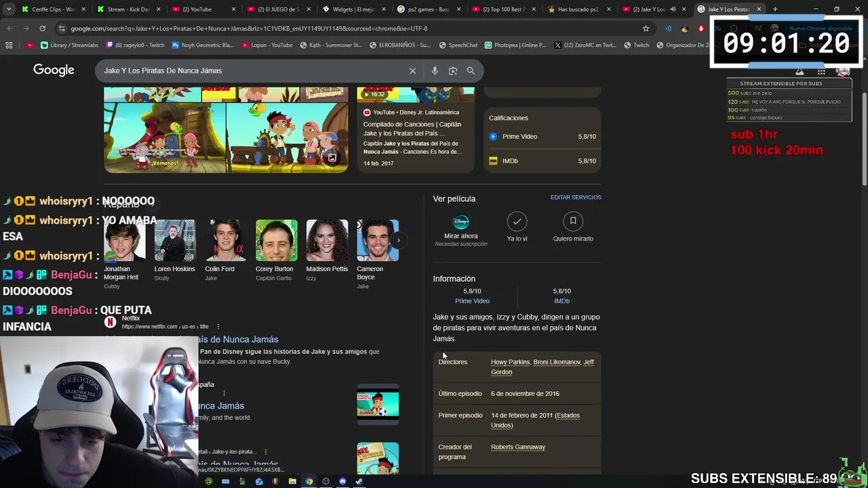Reload the current Chrome page

click(42, 28)
